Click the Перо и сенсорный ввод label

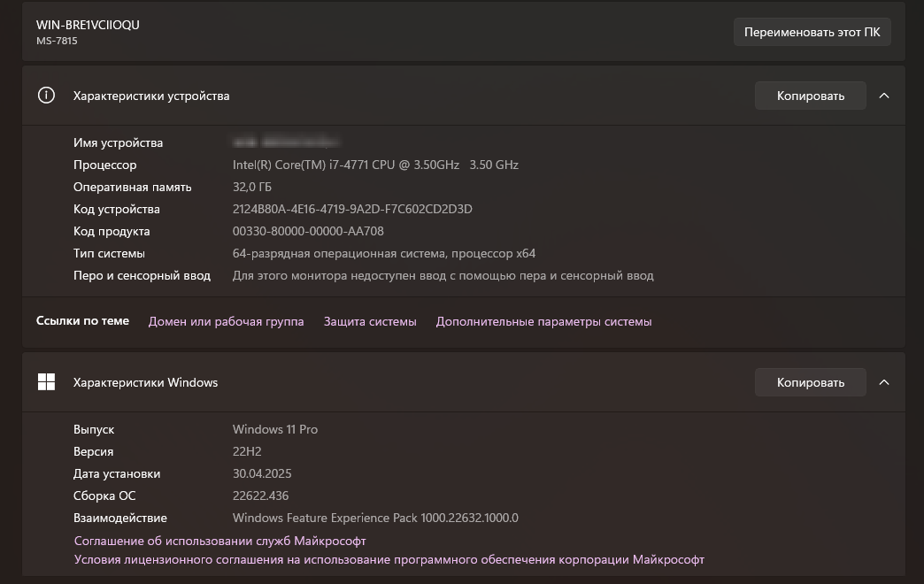[x=142, y=275]
